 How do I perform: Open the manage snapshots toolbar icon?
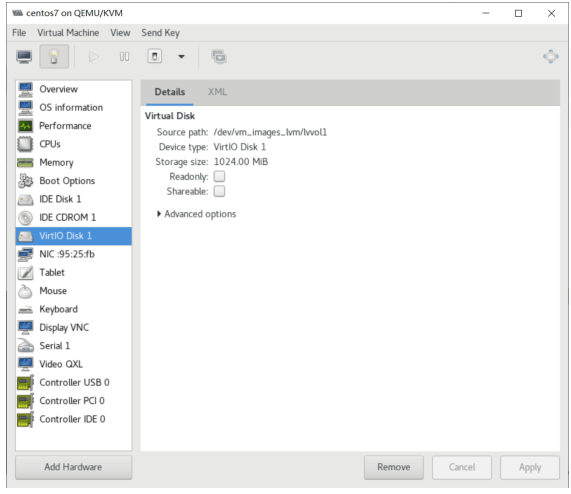click(219, 56)
